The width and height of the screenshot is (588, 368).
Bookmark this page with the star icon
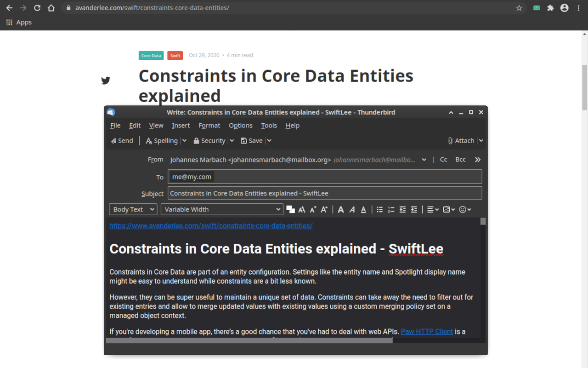[519, 8]
